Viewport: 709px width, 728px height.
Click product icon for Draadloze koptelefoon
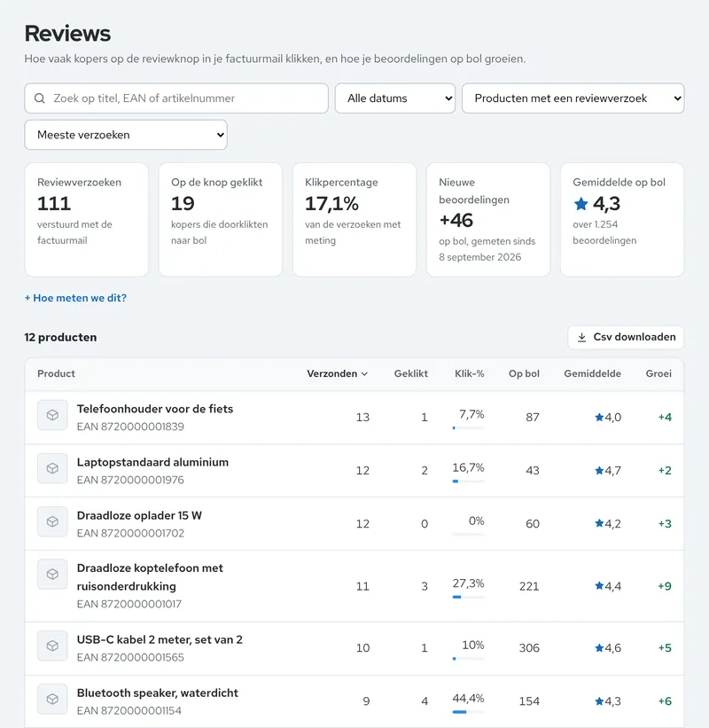(x=52, y=575)
